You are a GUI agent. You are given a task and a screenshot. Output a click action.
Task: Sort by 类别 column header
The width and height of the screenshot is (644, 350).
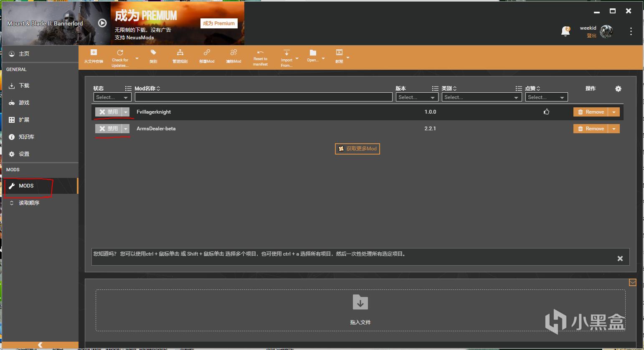pyautogui.click(x=449, y=89)
